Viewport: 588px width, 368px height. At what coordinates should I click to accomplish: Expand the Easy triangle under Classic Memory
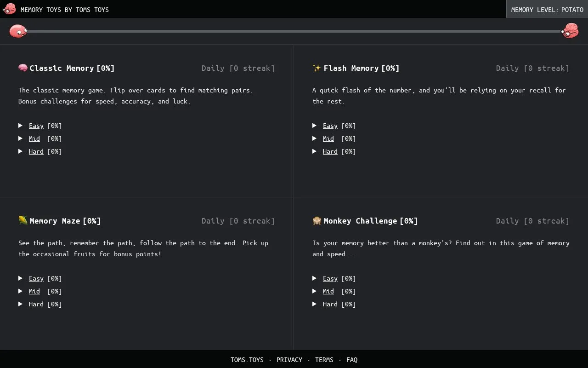[20, 125]
